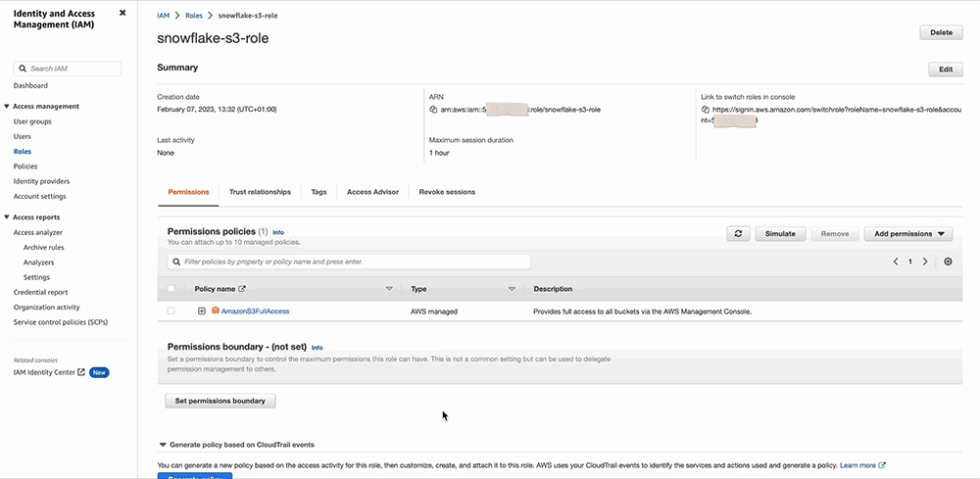Viewport: 980px width, 479px height.
Task: Open the Tags tab
Action: (318, 192)
